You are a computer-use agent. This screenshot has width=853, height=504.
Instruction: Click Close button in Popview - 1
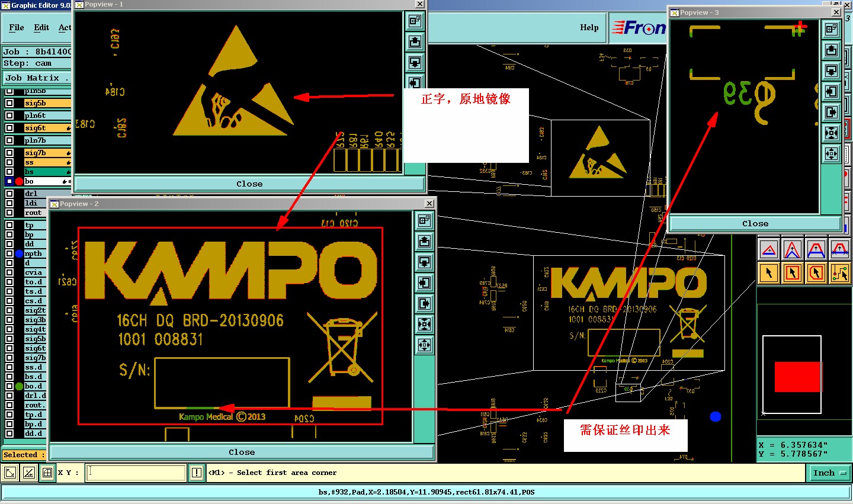click(x=249, y=184)
